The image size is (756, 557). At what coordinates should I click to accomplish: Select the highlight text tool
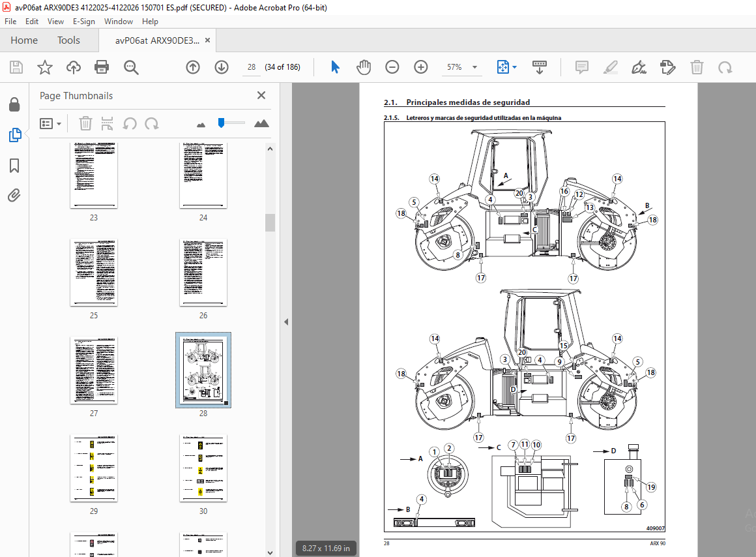coord(611,67)
